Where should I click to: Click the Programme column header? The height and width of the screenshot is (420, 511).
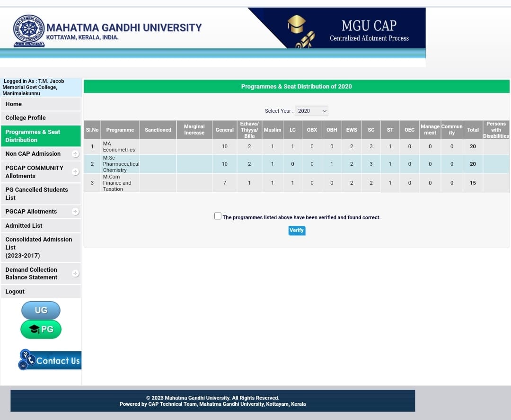click(x=120, y=130)
